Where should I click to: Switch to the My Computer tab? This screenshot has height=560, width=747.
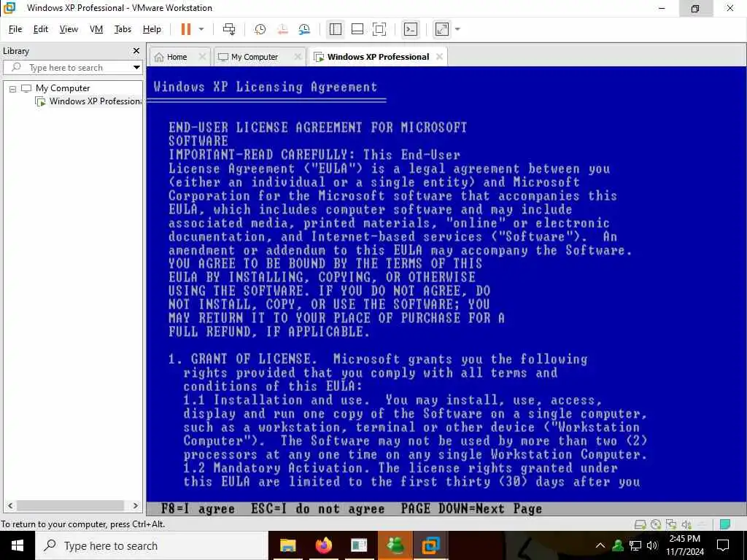[255, 57]
